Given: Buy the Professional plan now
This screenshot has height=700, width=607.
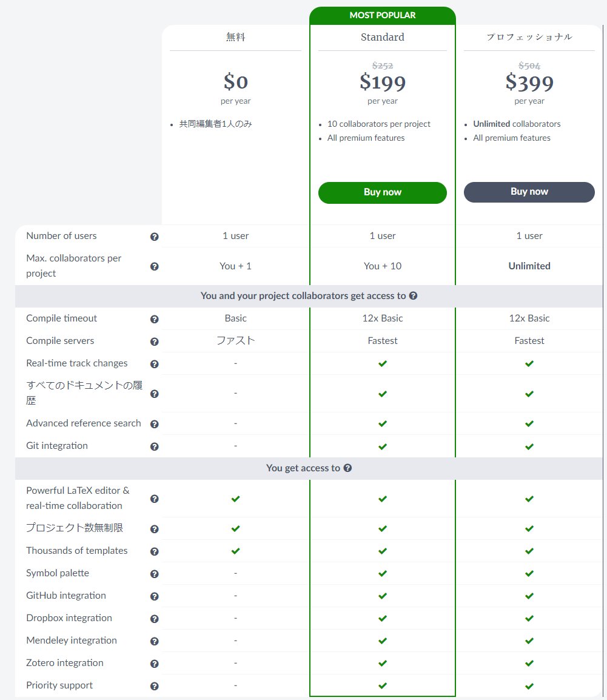Looking at the screenshot, I should [529, 192].
